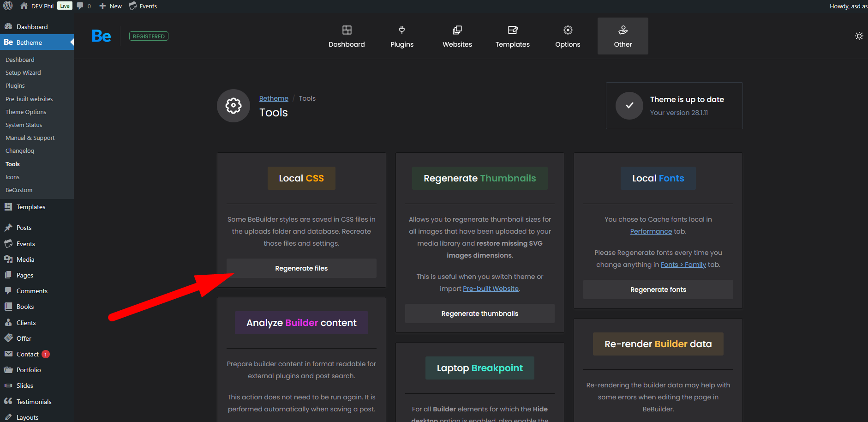
Task: Open the Plugins tab with plug icon
Action: point(401,36)
